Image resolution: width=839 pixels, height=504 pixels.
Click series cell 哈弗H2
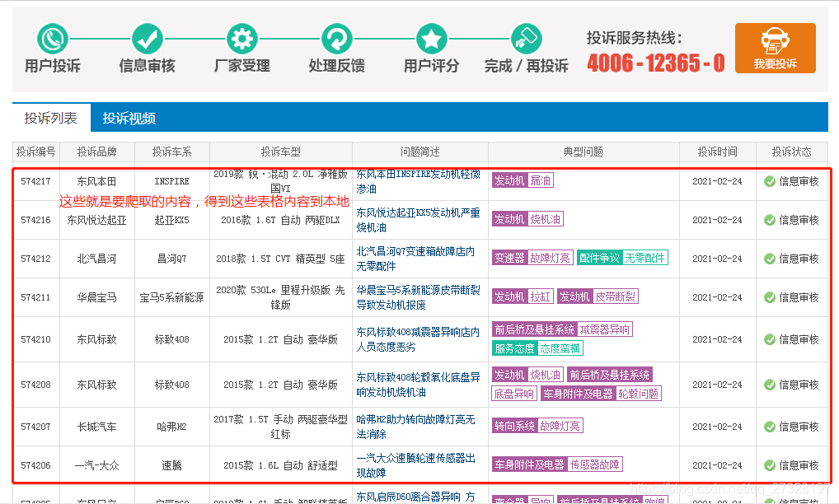point(171,427)
